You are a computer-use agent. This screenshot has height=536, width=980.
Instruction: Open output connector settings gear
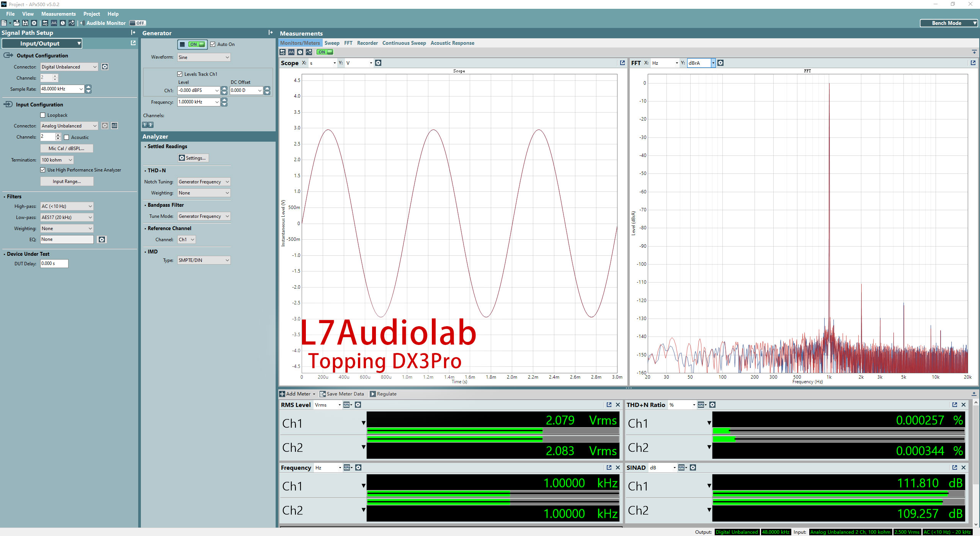pos(105,67)
